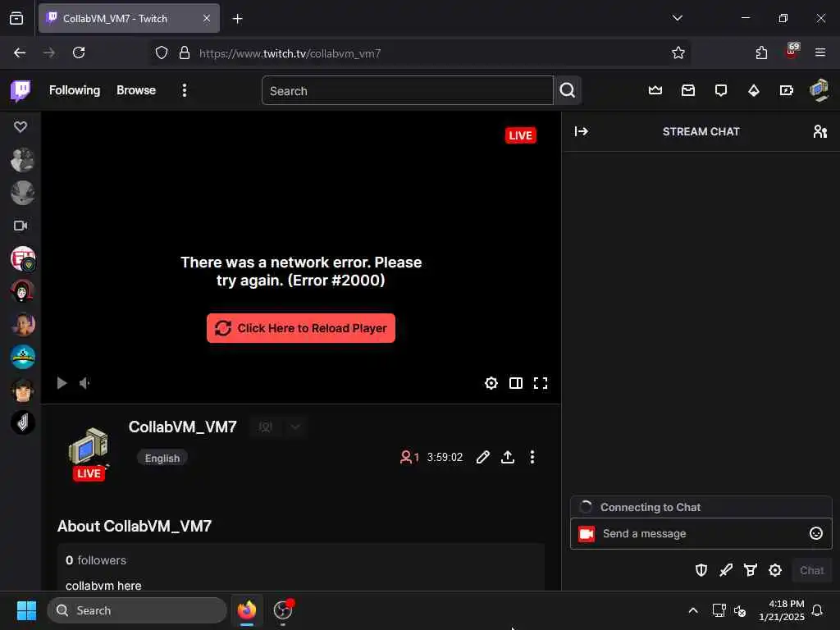The width and height of the screenshot is (840, 630).
Task: Open the Browse page
Action: 136,90
